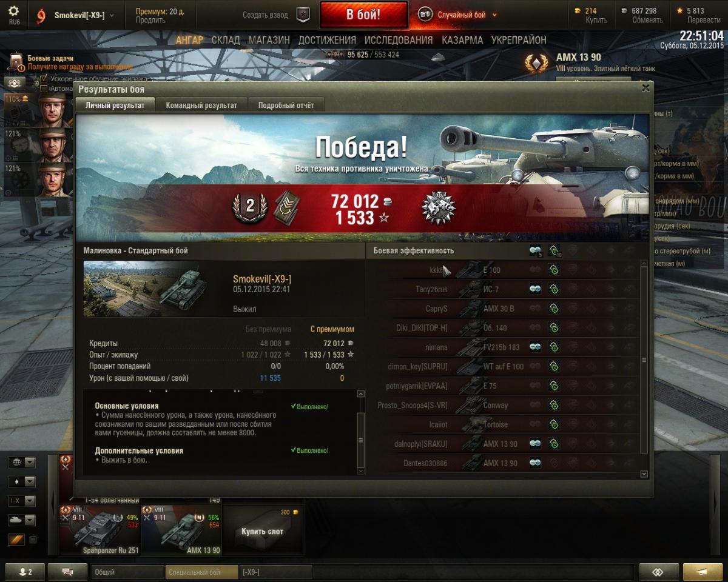This screenshot has height=582, width=728.
Task: Open the Случайный бой battle type dropdown
Action: pyautogui.click(x=458, y=15)
